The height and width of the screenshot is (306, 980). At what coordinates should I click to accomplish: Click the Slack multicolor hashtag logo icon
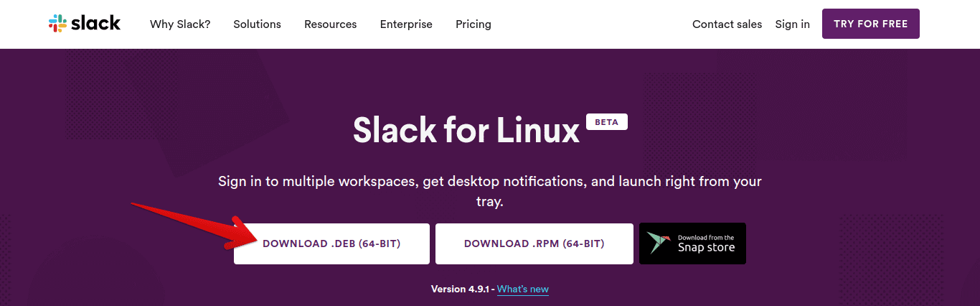coord(57,24)
